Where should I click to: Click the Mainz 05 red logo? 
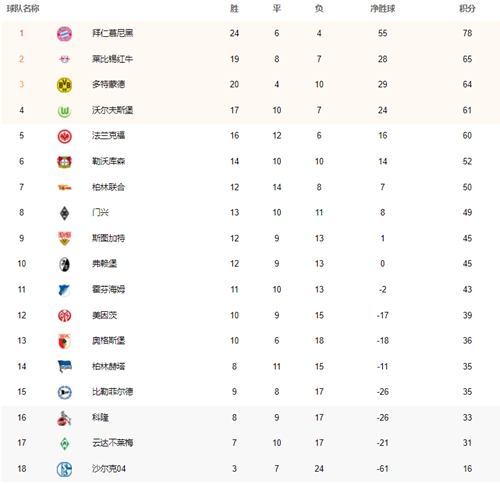(64, 316)
